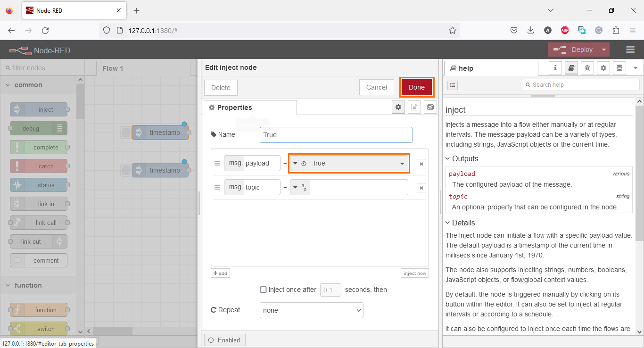
Task: Click the Cancel button
Action: [x=377, y=87]
